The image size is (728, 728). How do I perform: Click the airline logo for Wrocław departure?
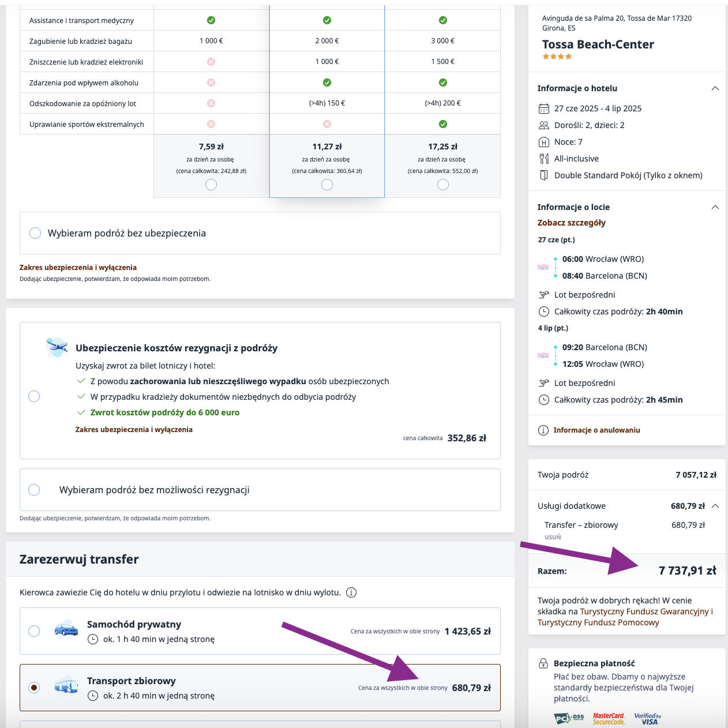pos(543,267)
